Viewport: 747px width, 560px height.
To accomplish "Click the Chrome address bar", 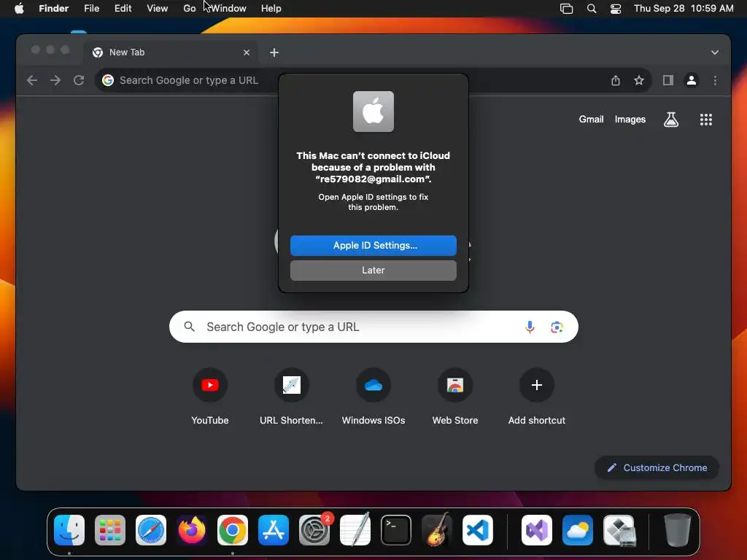I will tap(373, 80).
